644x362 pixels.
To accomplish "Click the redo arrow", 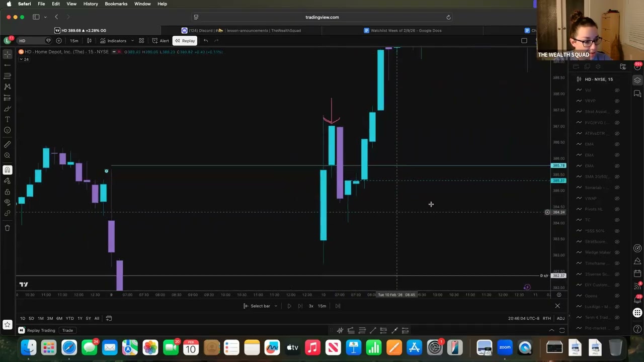I will [x=216, y=41].
